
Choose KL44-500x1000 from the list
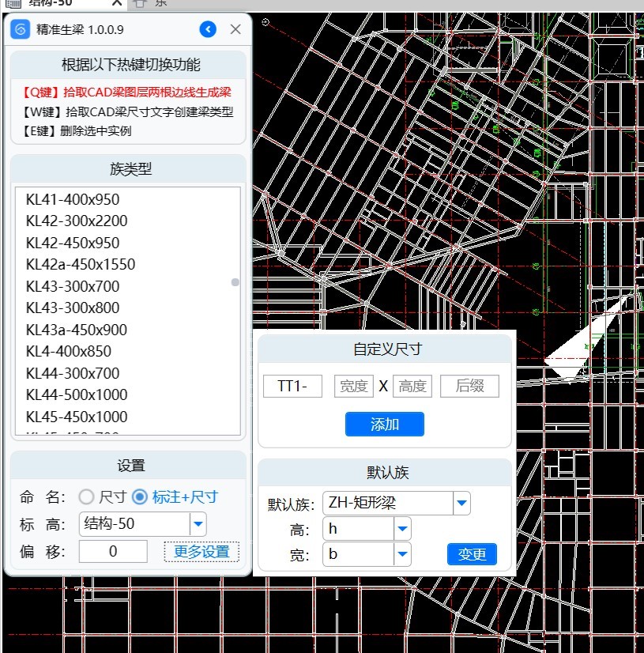point(77,394)
